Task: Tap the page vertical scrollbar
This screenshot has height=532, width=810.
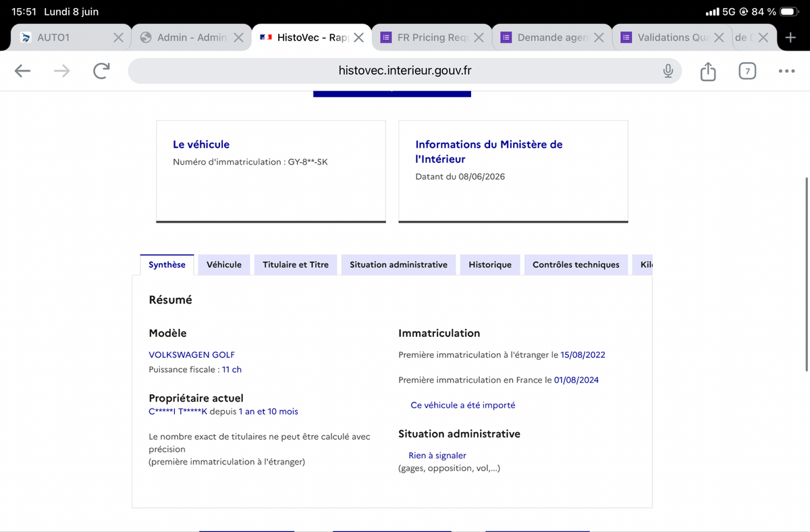Action: [807, 274]
